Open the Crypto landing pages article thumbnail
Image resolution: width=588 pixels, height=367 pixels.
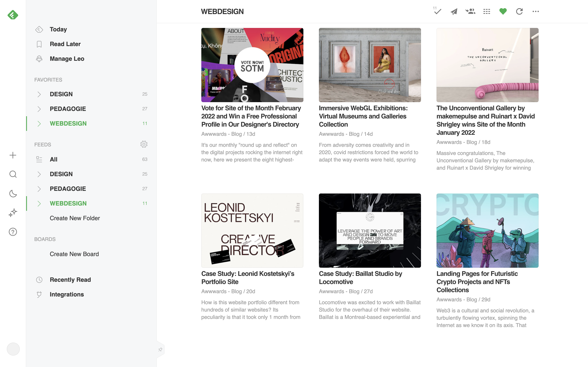click(487, 230)
